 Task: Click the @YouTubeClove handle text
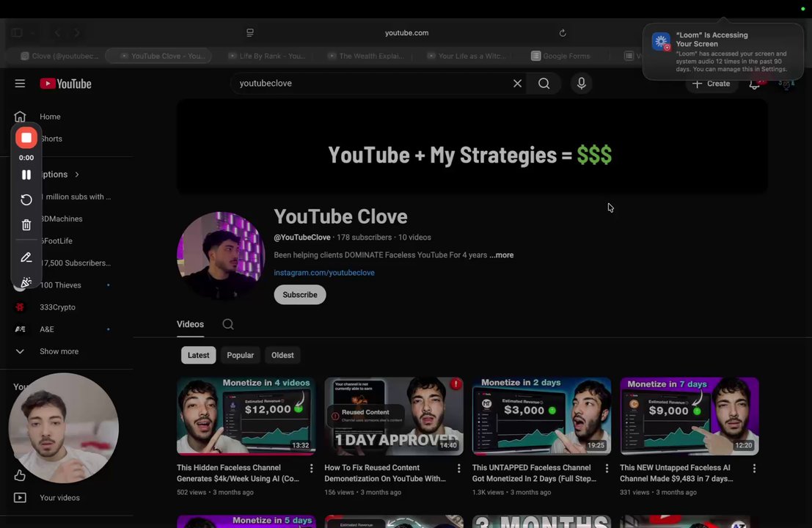pos(302,237)
